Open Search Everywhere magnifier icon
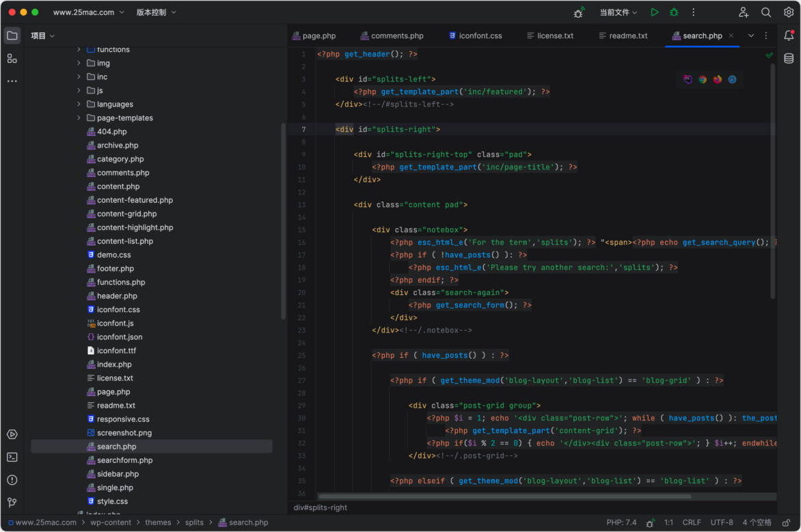The width and height of the screenshot is (801, 532). (765, 12)
